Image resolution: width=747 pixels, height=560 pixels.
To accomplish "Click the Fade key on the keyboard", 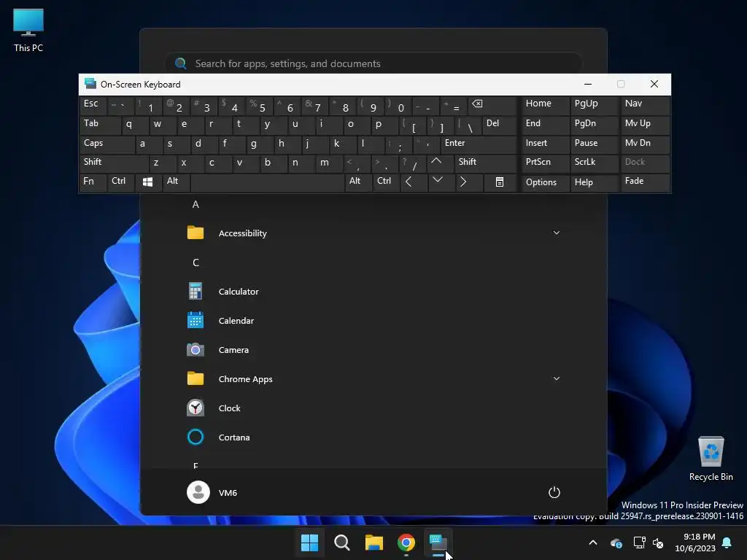I will 645,182.
